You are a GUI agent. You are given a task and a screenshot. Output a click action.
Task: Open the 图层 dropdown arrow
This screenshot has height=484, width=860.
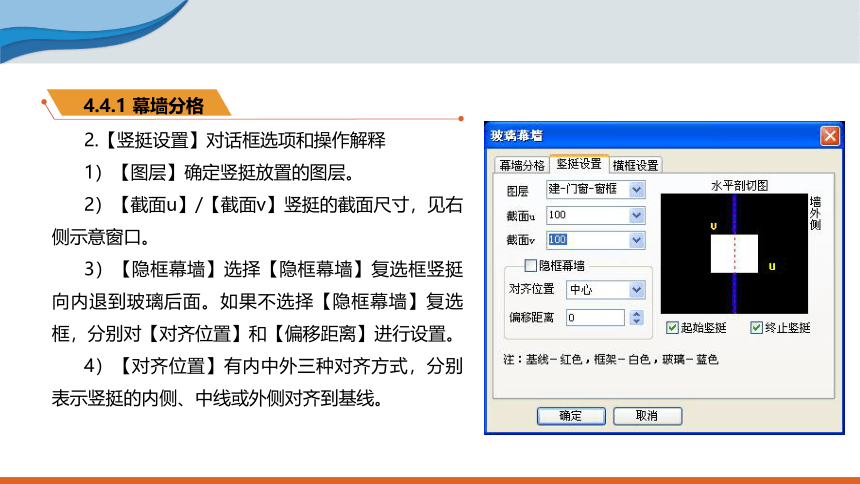pos(636,189)
